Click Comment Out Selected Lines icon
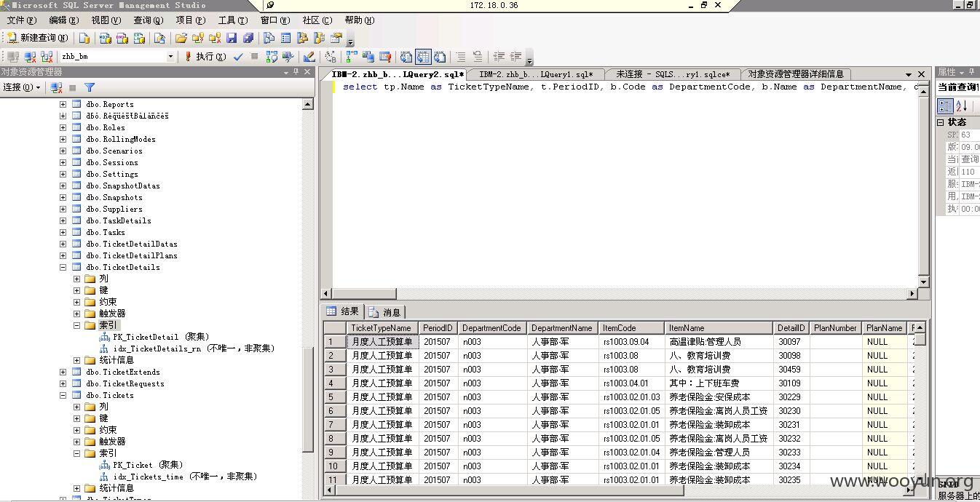 (x=460, y=56)
